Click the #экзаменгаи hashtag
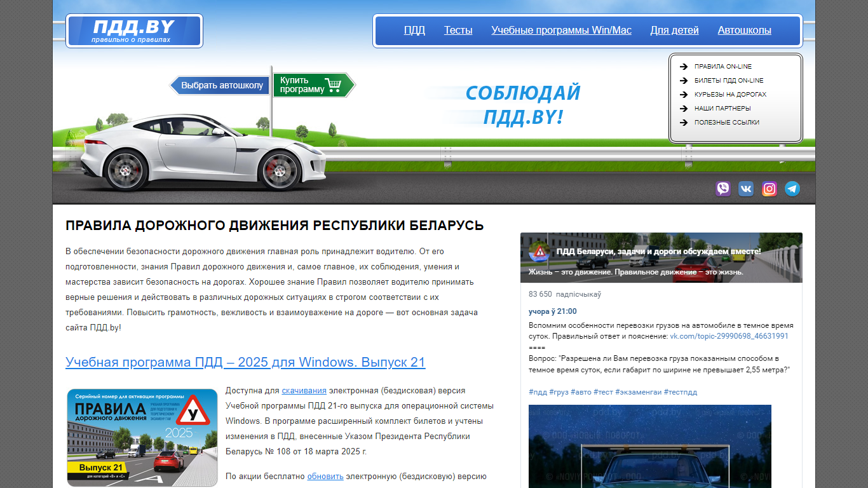 (x=638, y=392)
